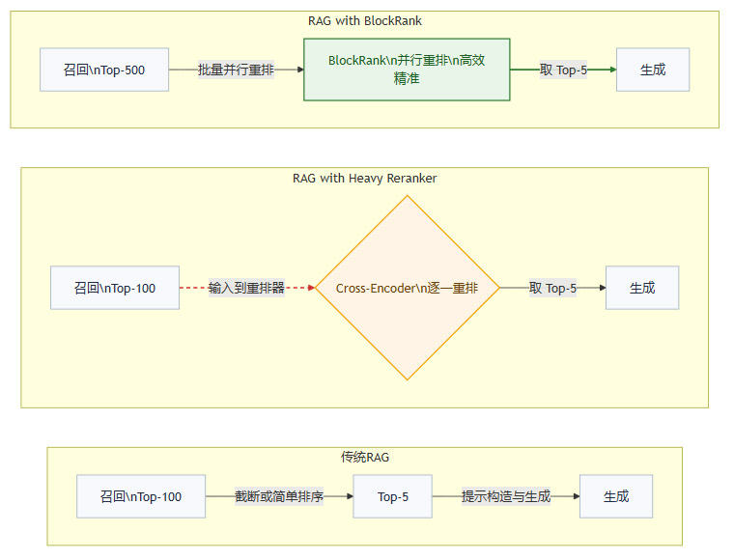This screenshot has width=734, height=560.
Task: Click 取 Top-5 label after Cross-Encoder
Action: [552, 288]
